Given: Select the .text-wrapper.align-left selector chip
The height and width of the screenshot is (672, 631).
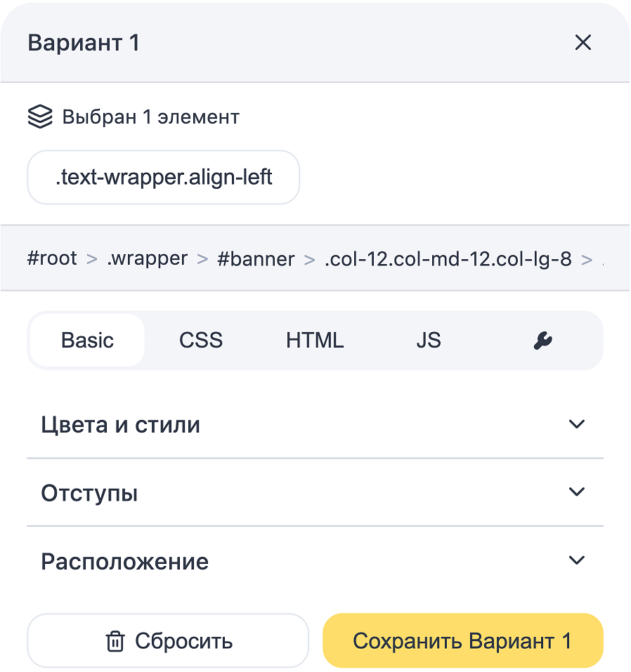Looking at the screenshot, I should coord(163,177).
